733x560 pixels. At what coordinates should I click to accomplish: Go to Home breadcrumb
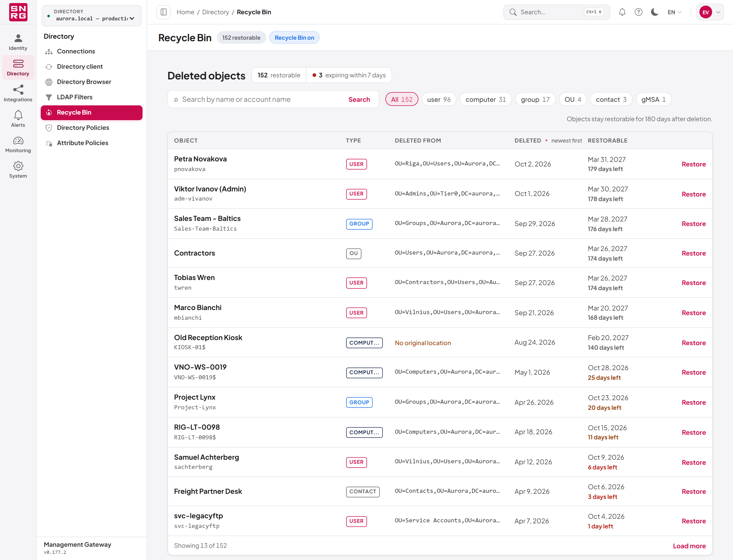pos(185,12)
